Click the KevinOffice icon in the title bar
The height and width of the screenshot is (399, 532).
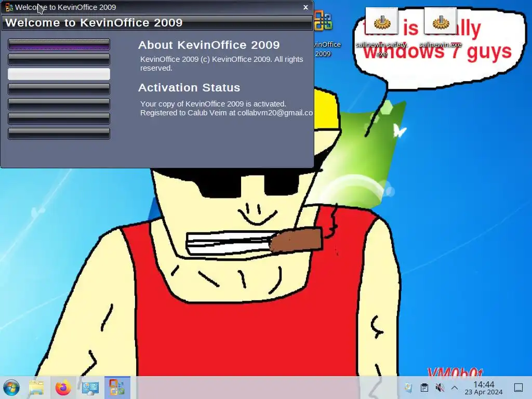(9, 7)
